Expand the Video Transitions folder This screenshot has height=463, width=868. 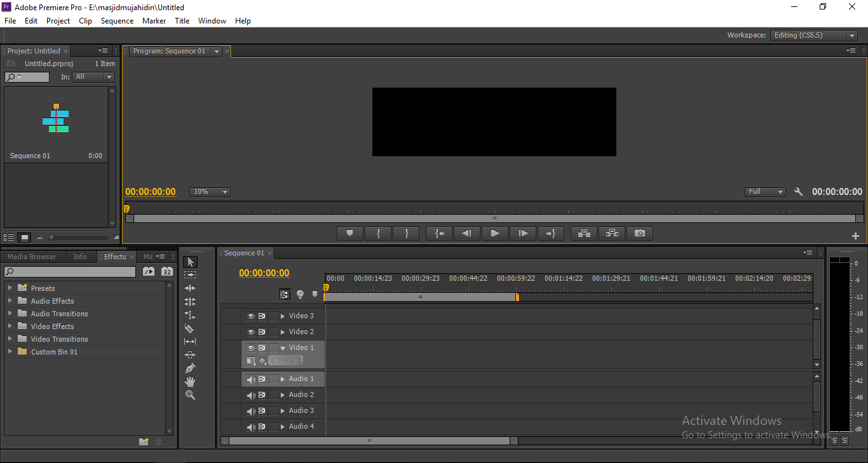[x=11, y=339]
